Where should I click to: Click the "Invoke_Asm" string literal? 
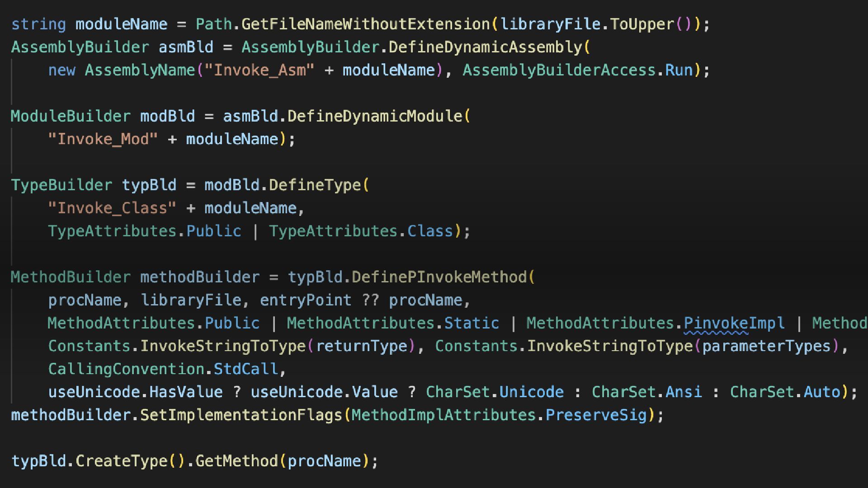pyautogui.click(x=259, y=70)
